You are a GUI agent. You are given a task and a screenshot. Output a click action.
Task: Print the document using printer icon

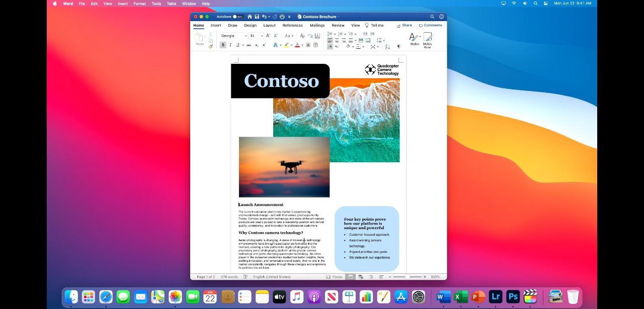click(282, 17)
